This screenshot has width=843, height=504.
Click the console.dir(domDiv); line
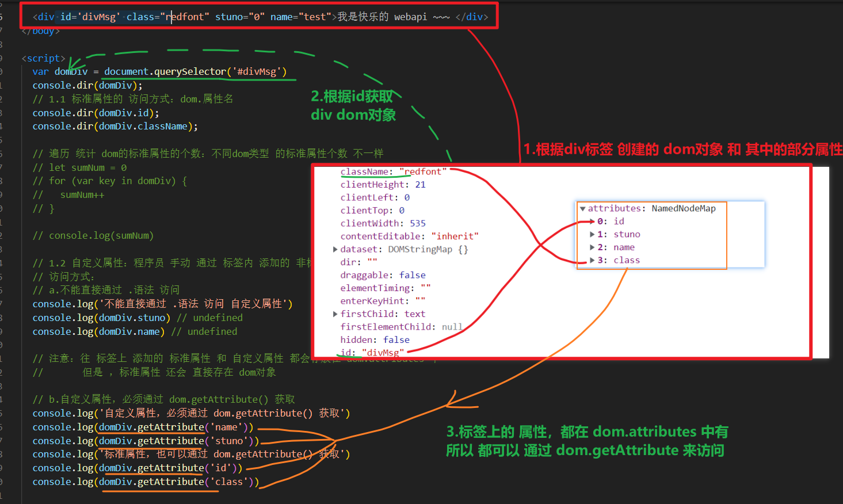click(87, 85)
